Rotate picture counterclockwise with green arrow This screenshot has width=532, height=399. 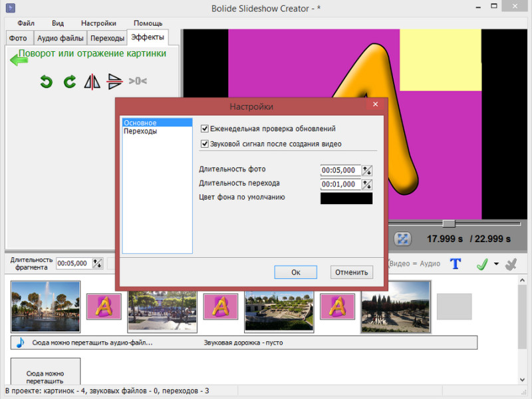(x=46, y=82)
